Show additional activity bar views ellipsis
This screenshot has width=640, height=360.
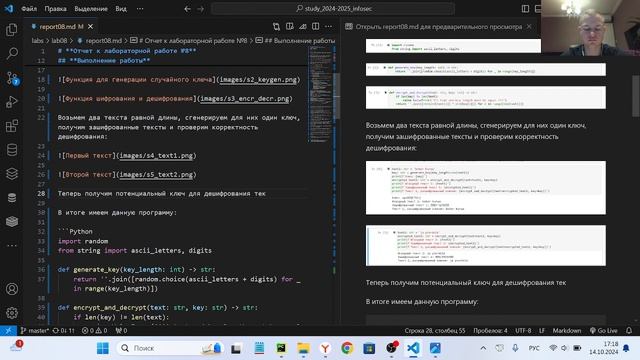point(12,246)
